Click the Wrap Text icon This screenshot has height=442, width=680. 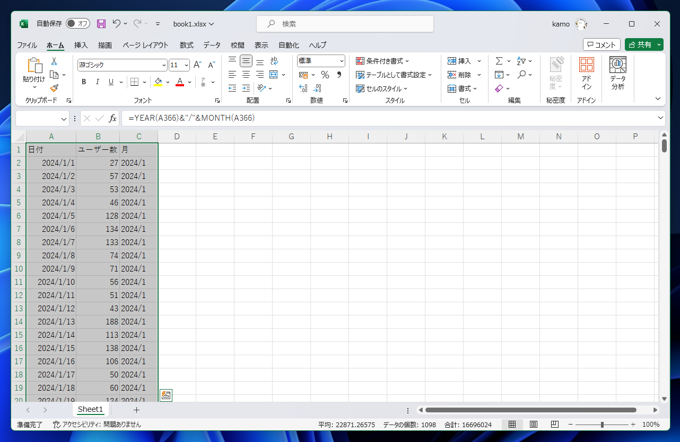click(274, 61)
